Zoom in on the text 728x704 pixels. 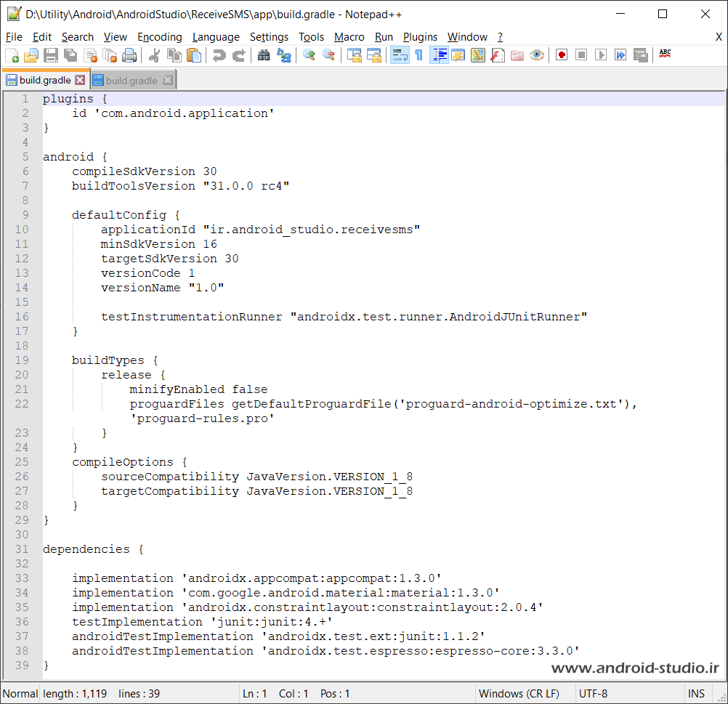(308, 54)
